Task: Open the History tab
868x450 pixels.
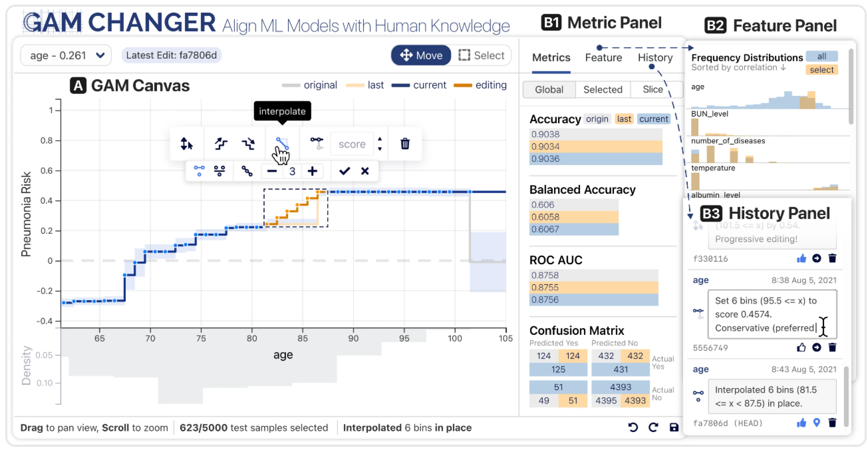Action: click(655, 58)
